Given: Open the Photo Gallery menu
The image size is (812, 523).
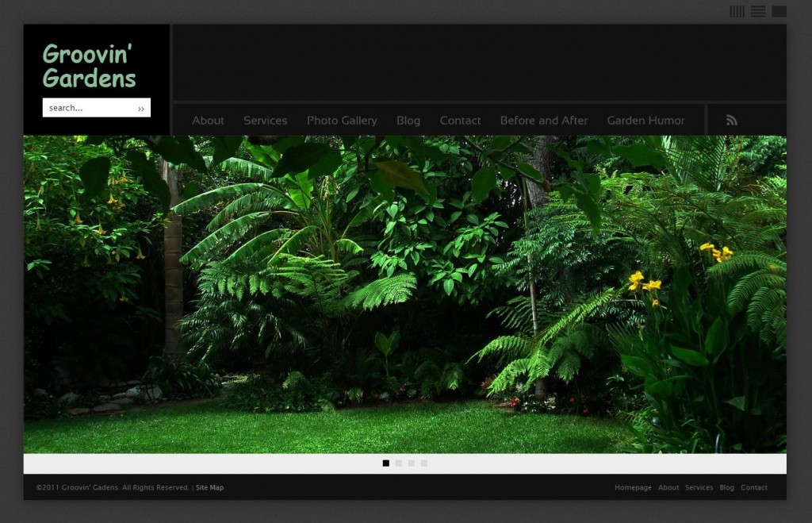Looking at the screenshot, I should [x=342, y=120].
